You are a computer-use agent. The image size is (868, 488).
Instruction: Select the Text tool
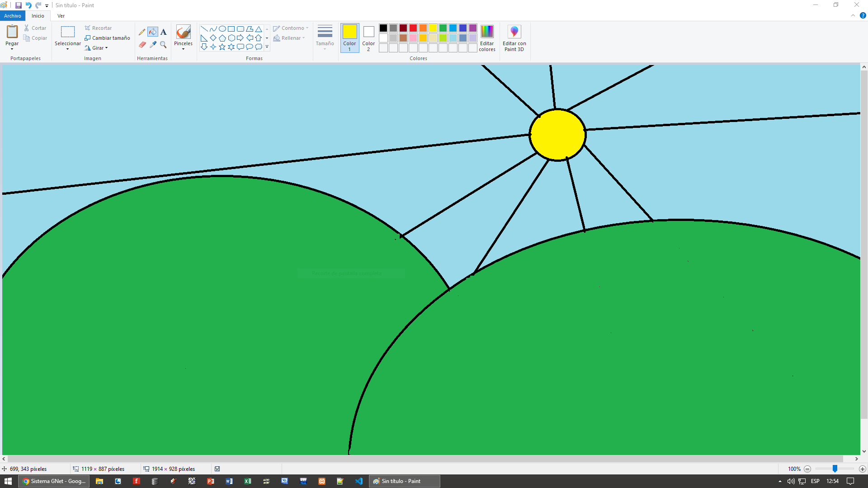[164, 32]
